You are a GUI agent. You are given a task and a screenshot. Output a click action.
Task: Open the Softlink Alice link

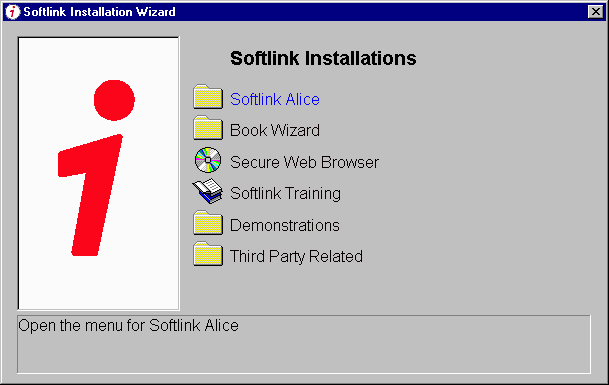(275, 99)
